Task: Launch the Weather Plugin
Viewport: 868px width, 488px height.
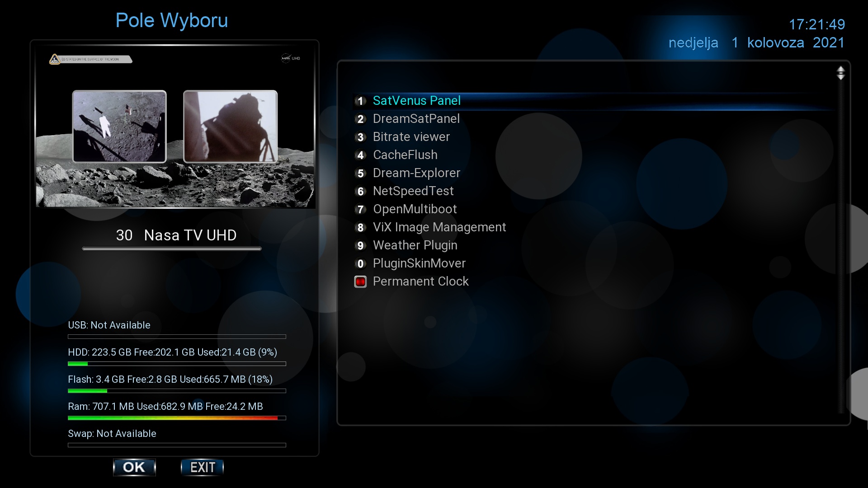Action: pos(594,245)
